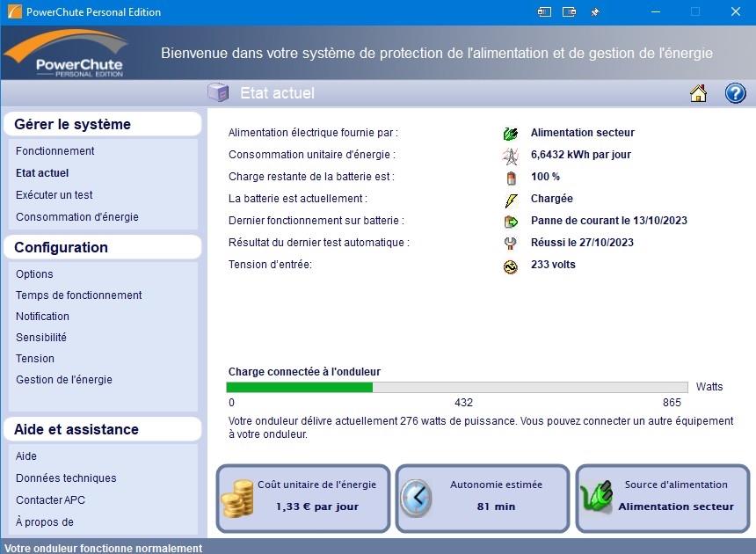Click the Coût unitaire de l'énergie card
Viewport: 756px width, 554px height.
tap(302, 499)
